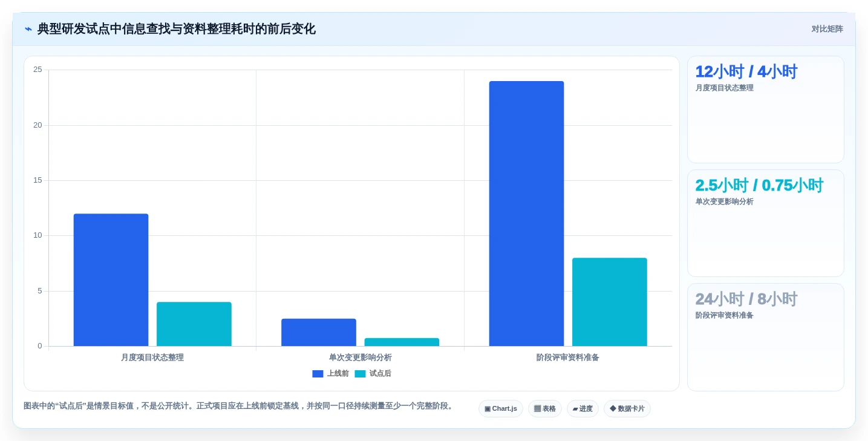The height and width of the screenshot is (441, 868).
Task: Select the 数据卡片 tag chip
Action: coord(627,409)
